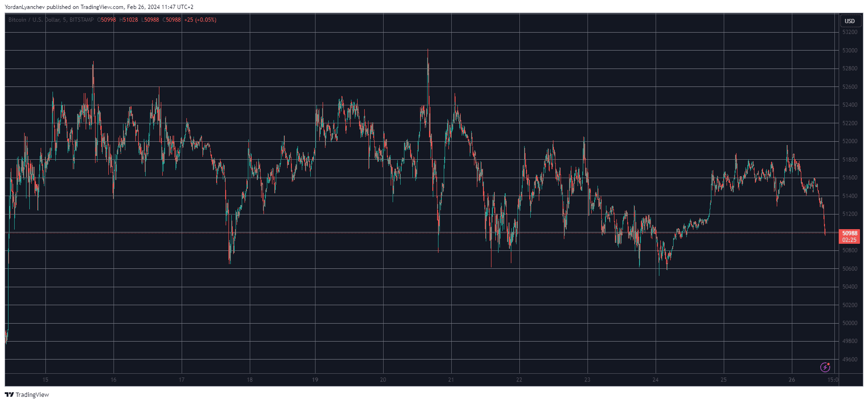Screen dimensions: 868x403
Task: Click date label 17 on time axis
Action: [x=182, y=380]
